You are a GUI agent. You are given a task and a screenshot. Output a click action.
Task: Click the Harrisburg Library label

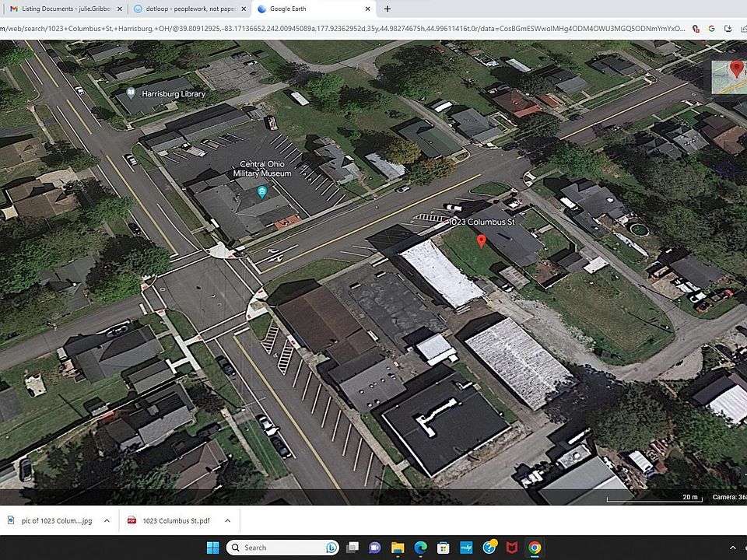(x=174, y=94)
